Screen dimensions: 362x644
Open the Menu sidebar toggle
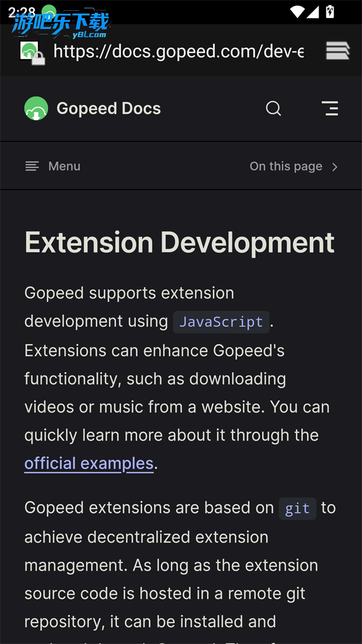(52, 166)
